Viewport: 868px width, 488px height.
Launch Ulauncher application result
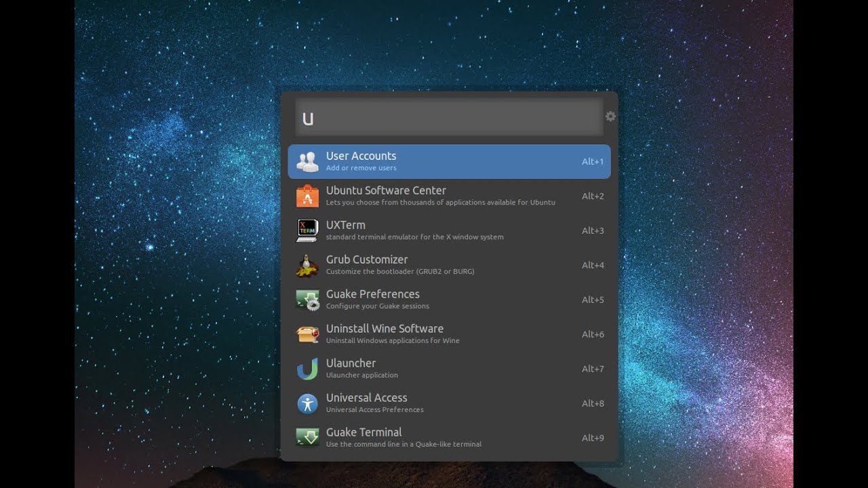pyautogui.click(x=449, y=369)
